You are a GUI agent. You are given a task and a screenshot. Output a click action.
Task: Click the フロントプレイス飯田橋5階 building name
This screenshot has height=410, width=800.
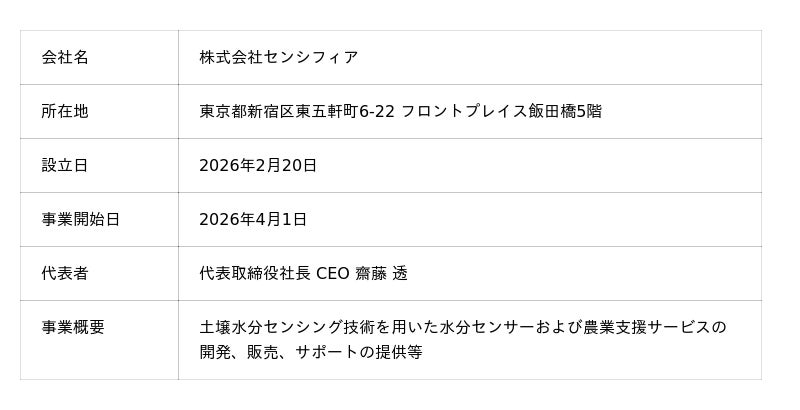[x=502, y=111]
